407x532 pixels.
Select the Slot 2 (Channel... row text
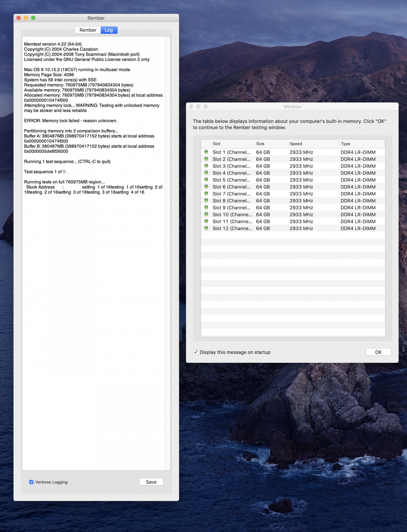pos(231,159)
